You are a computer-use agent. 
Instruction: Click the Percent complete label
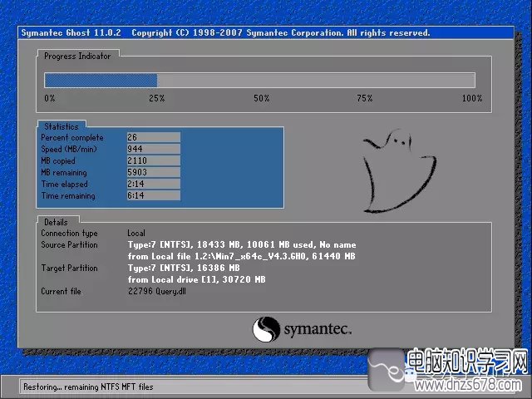point(72,137)
